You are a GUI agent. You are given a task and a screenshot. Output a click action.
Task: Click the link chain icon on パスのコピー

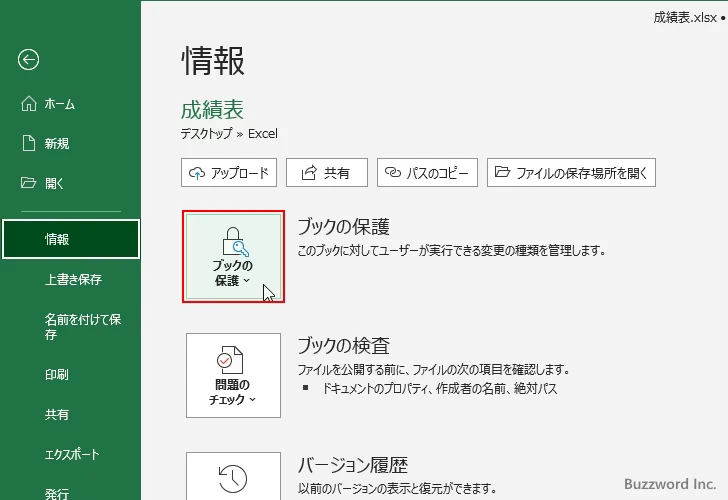[x=393, y=172]
